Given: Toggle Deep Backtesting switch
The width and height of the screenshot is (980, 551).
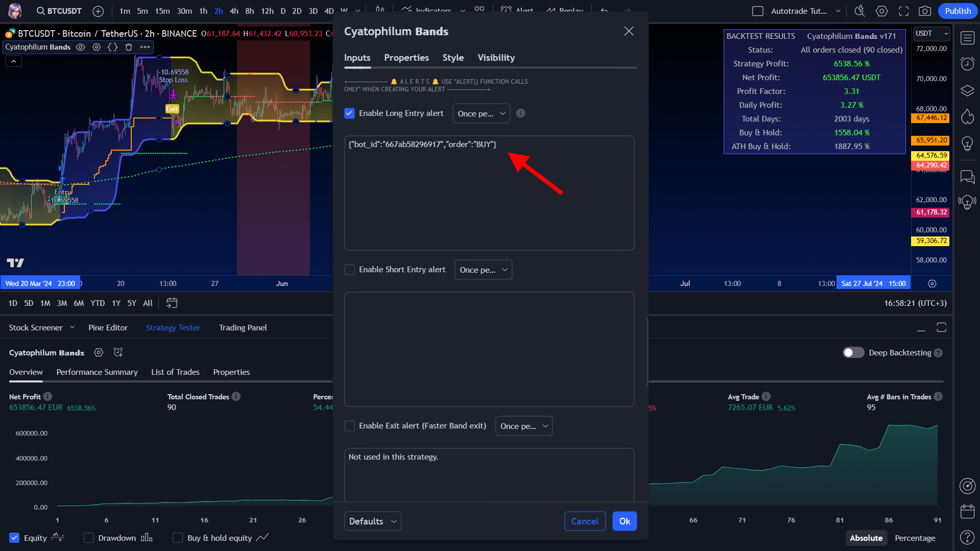Looking at the screenshot, I should [x=853, y=353].
